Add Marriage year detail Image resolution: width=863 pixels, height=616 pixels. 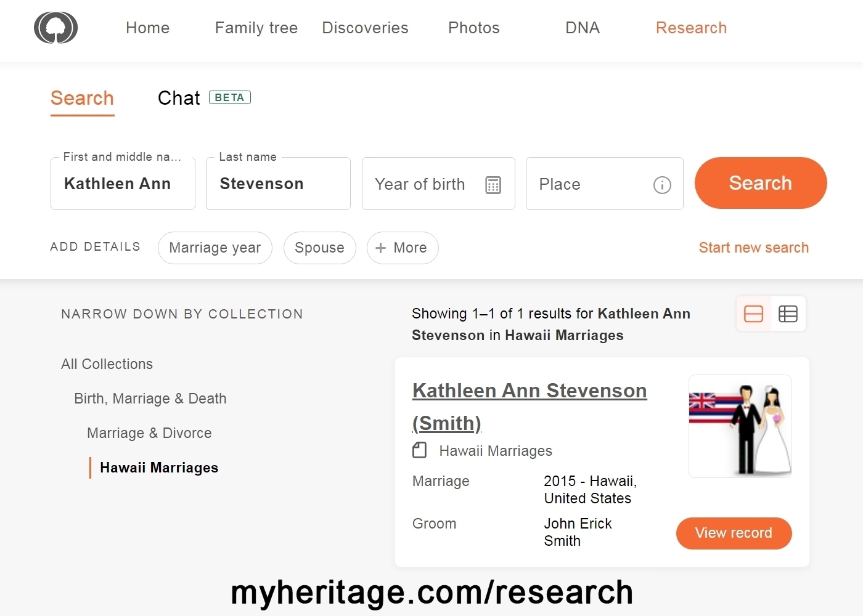215,248
